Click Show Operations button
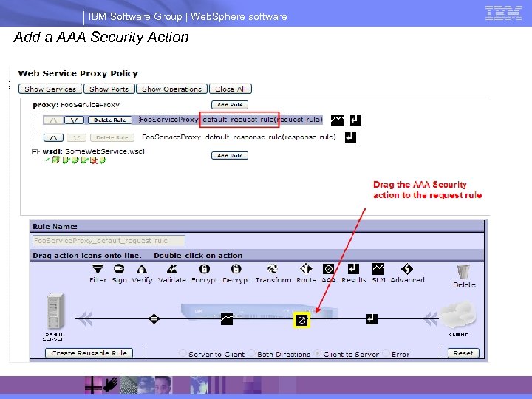 coord(171,89)
